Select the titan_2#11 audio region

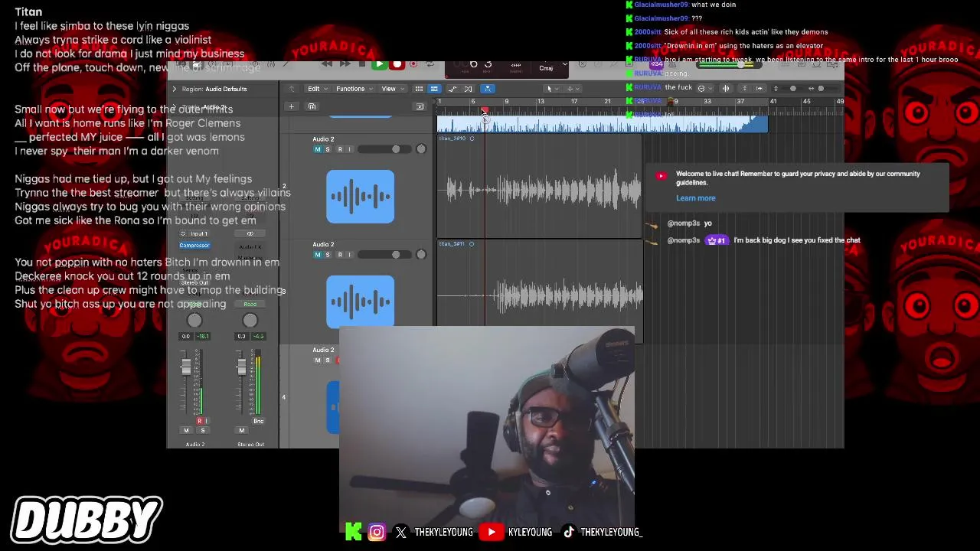pyautogui.click(x=540, y=292)
